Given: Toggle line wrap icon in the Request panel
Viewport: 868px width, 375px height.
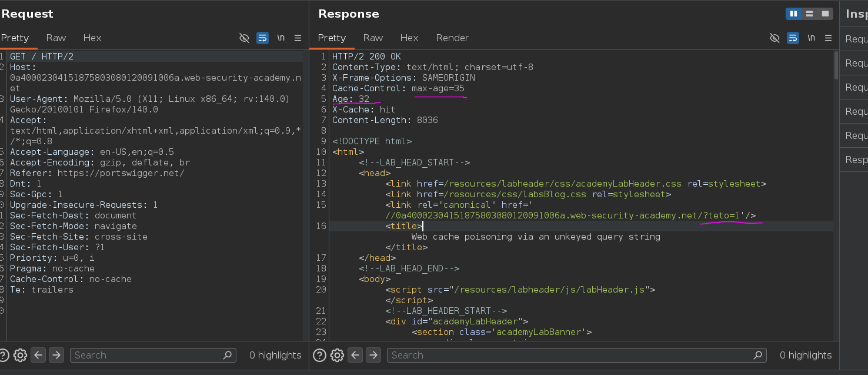Looking at the screenshot, I should point(262,38).
